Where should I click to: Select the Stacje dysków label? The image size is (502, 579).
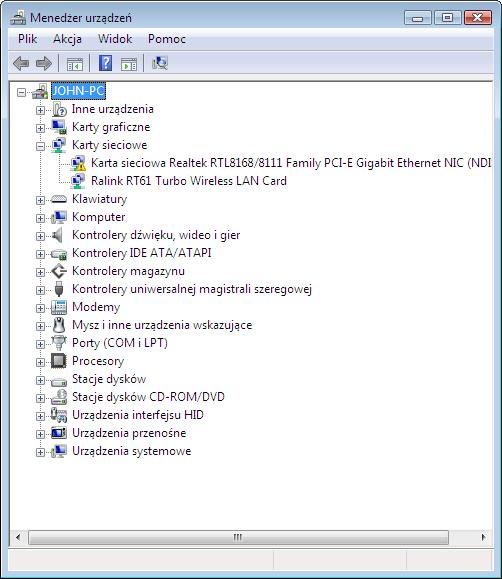pos(109,379)
